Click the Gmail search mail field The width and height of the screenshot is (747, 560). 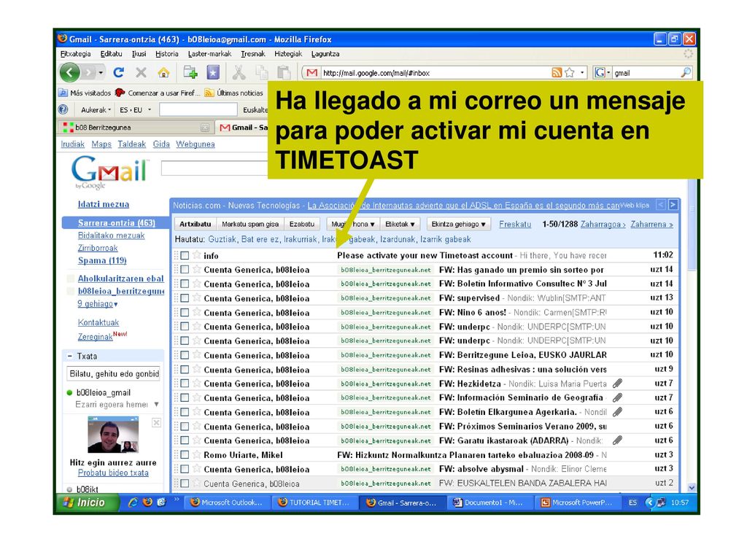214,168
